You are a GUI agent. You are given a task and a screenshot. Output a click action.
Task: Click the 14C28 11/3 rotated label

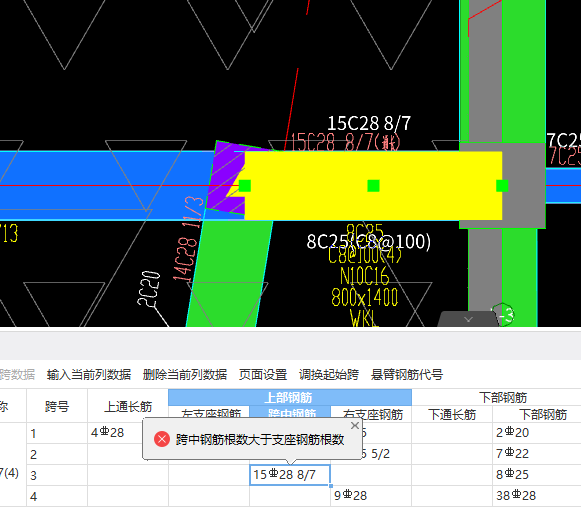(x=189, y=238)
